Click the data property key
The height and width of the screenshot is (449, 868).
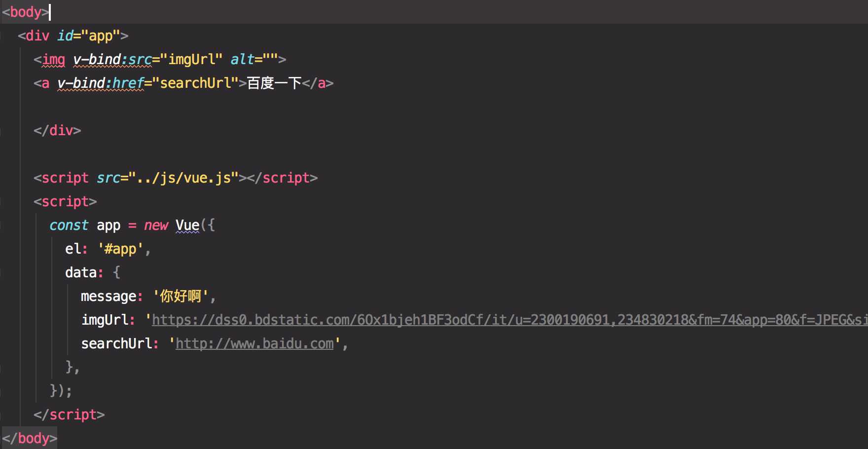[81, 272]
